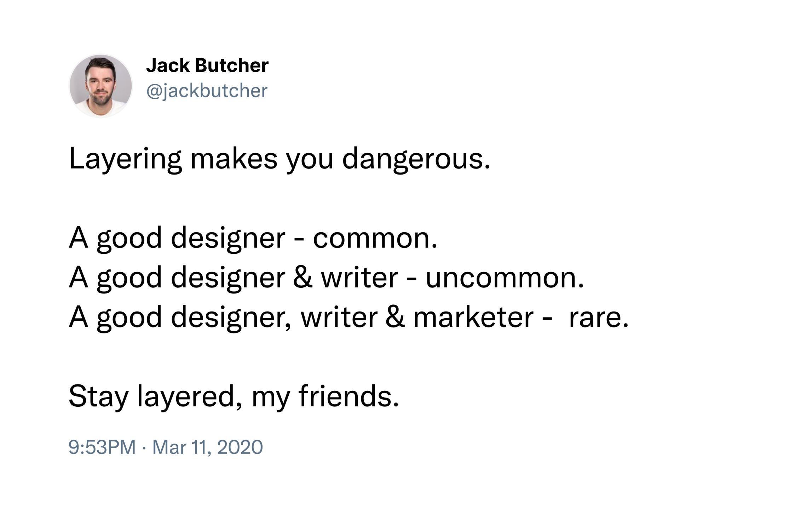Click the word "Stay" in last line

(x=98, y=396)
